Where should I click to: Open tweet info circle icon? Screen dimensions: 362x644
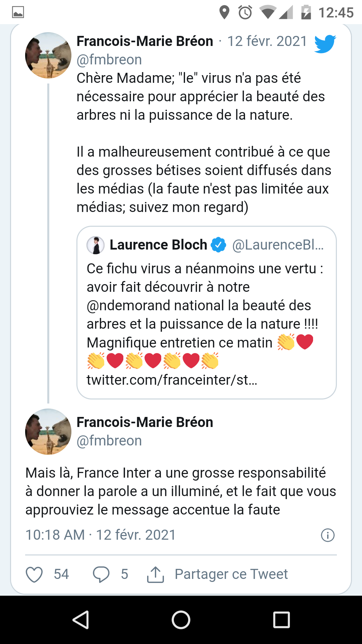click(327, 535)
